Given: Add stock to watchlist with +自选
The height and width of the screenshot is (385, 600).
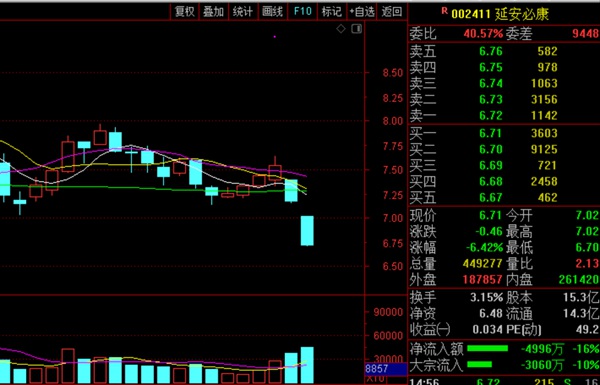Looking at the screenshot, I should point(362,11).
